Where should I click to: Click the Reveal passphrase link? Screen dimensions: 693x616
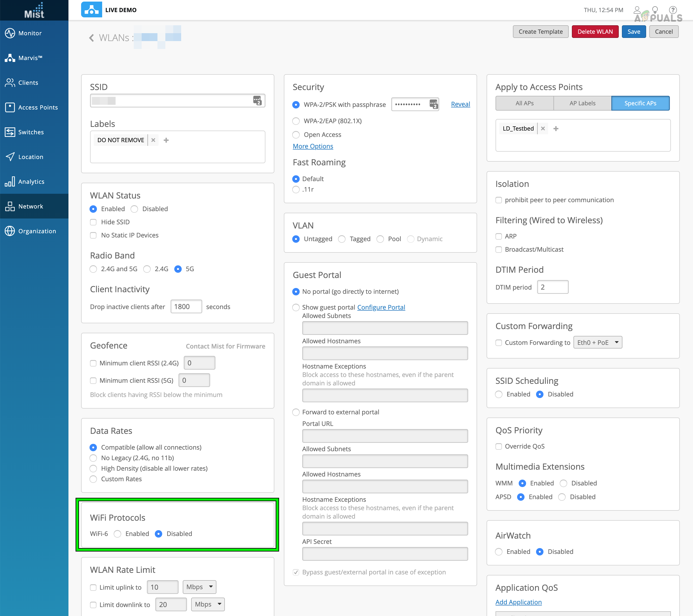point(460,104)
